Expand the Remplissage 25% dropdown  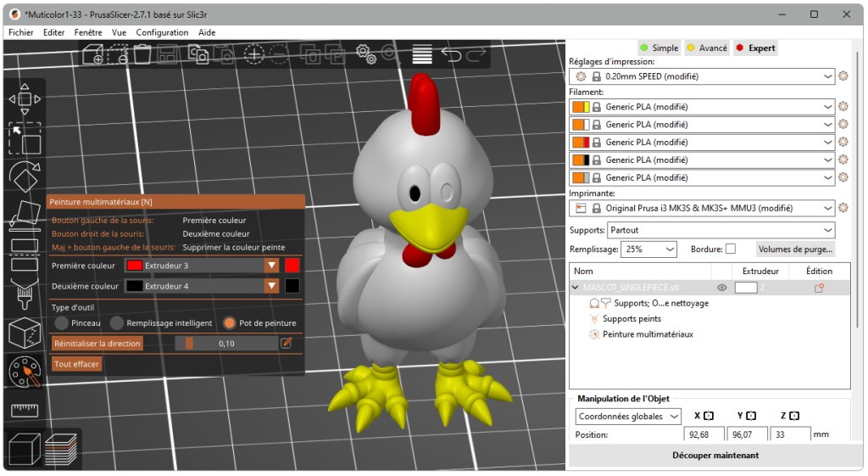pyautogui.click(x=649, y=249)
